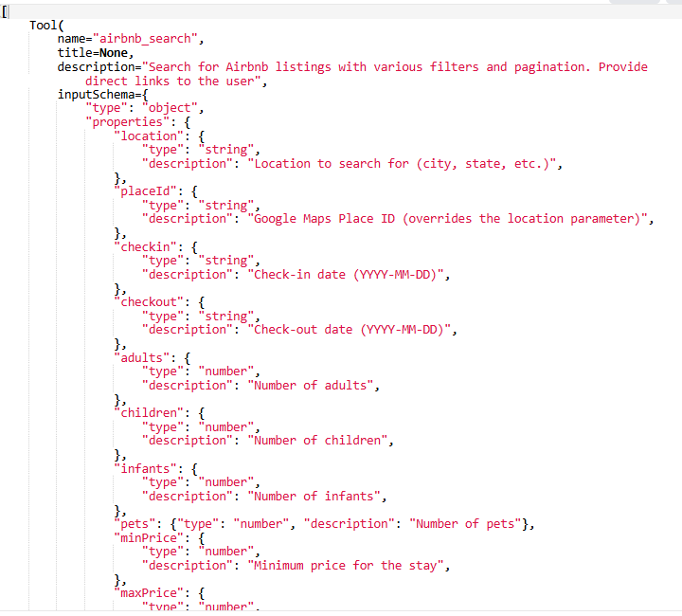This screenshot has width=682, height=616.
Task: Click the "children" property key
Action: (x=149, y=413)
